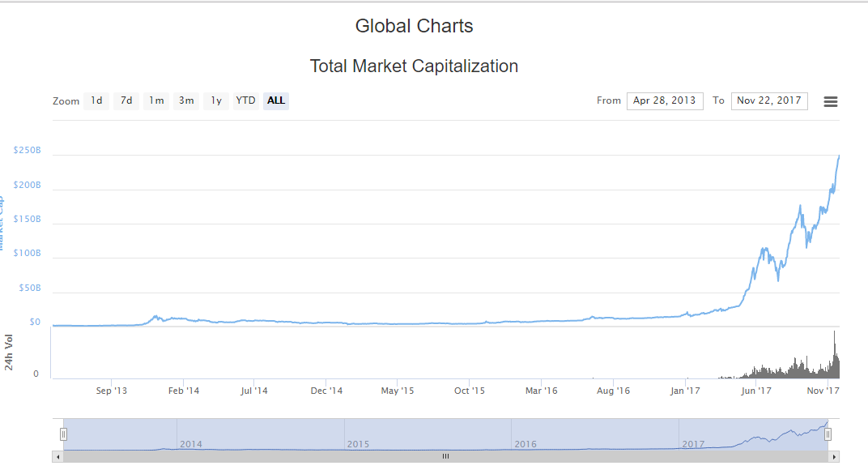Select the YTD zoom range
The image size is (868, 470).
tap(246, 100)
